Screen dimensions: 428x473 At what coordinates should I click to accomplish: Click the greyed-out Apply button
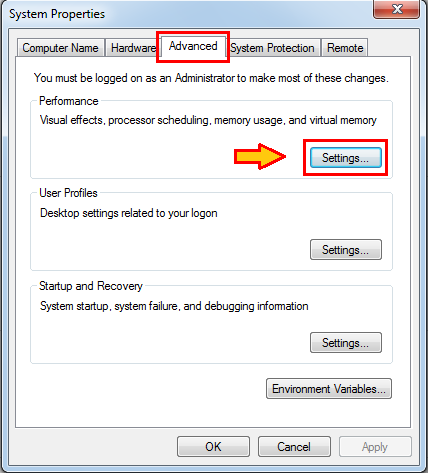click(375, 447)
